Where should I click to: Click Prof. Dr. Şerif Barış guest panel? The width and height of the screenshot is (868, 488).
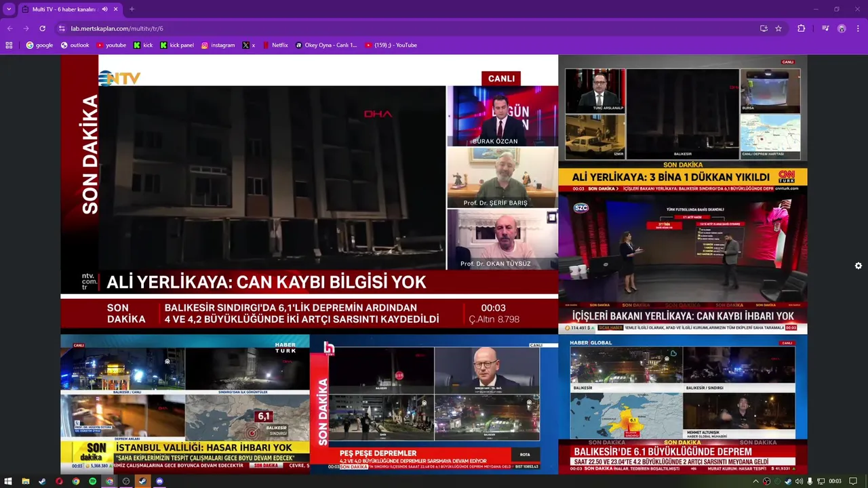[502, 178]
